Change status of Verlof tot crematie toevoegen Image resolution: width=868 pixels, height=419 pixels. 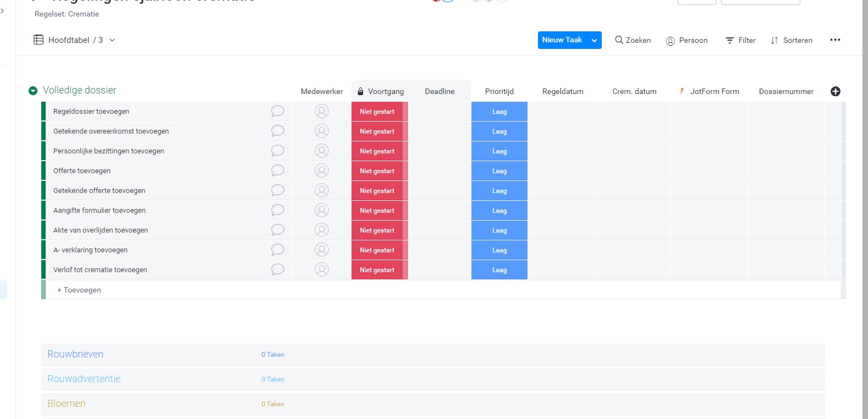[380, 269]
